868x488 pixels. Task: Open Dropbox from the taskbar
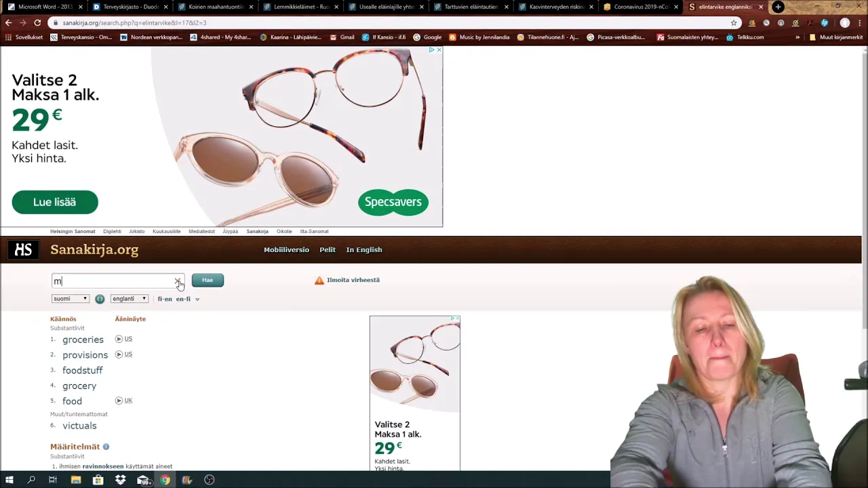(121, 480)
